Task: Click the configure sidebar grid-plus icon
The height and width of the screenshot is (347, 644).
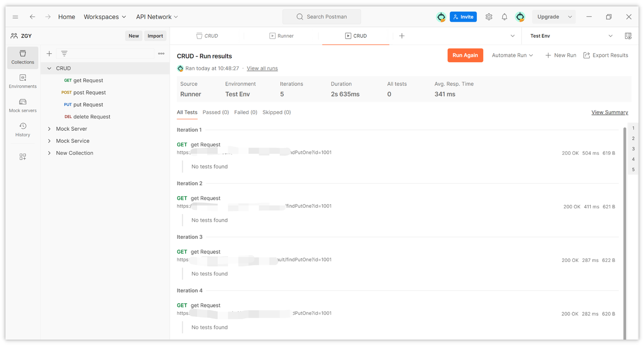Action: [x=23, y=157]
